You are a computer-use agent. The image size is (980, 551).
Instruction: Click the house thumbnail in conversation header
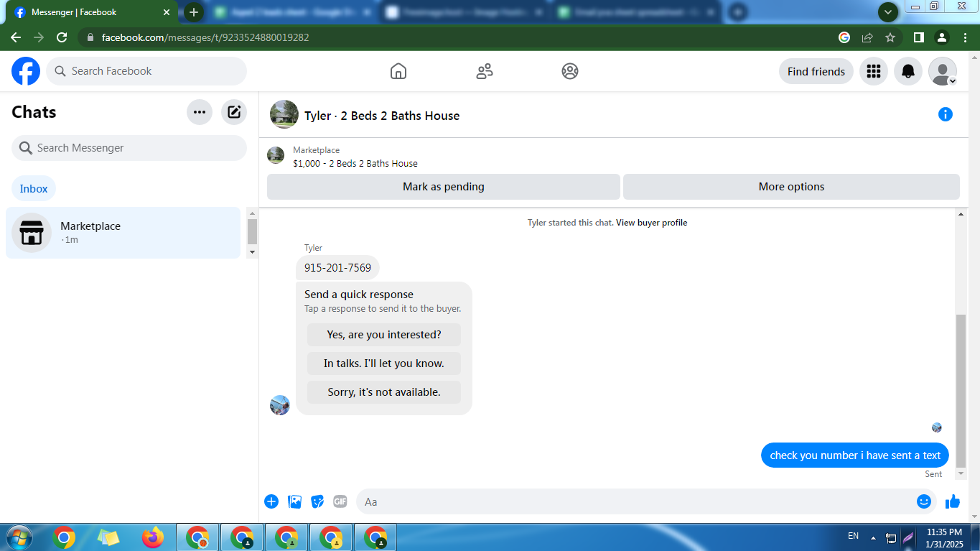tap(284, 114)
